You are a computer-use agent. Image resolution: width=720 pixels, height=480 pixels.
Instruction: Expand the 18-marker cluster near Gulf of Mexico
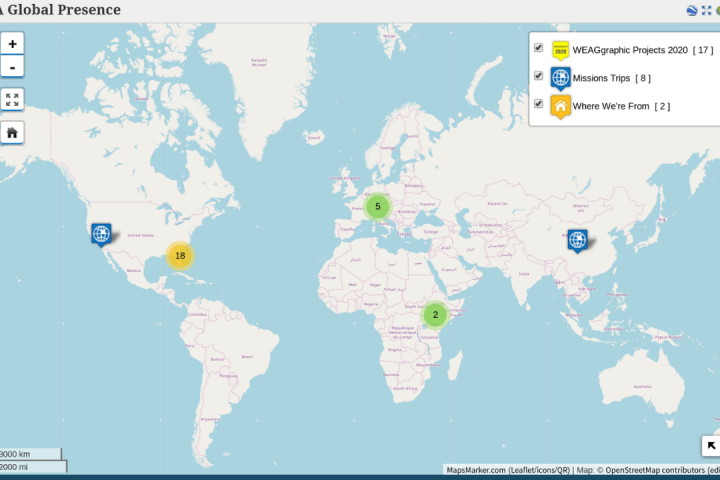point(180,256)
